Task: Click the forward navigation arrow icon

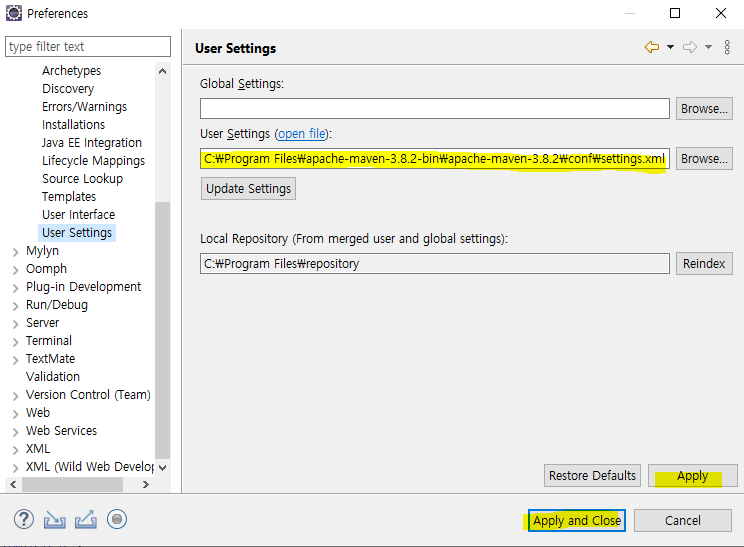Action: click(x=689, y=47)
